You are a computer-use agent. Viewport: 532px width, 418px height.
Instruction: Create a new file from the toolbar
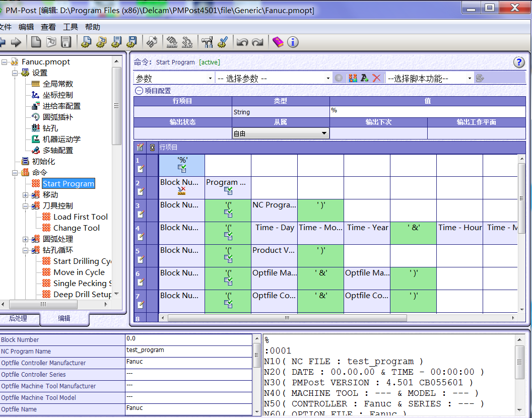(x=36, y=42)
